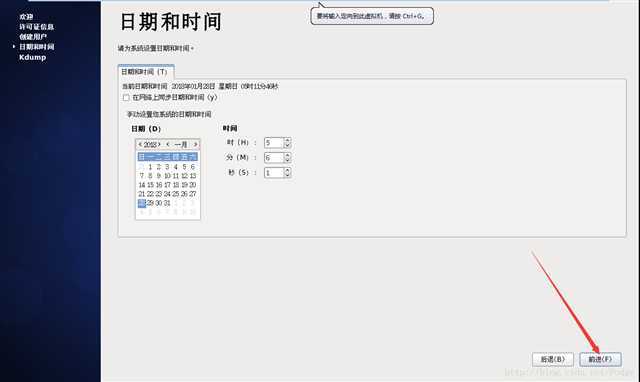Go to next year in calendar

click(x=159, y=144)
